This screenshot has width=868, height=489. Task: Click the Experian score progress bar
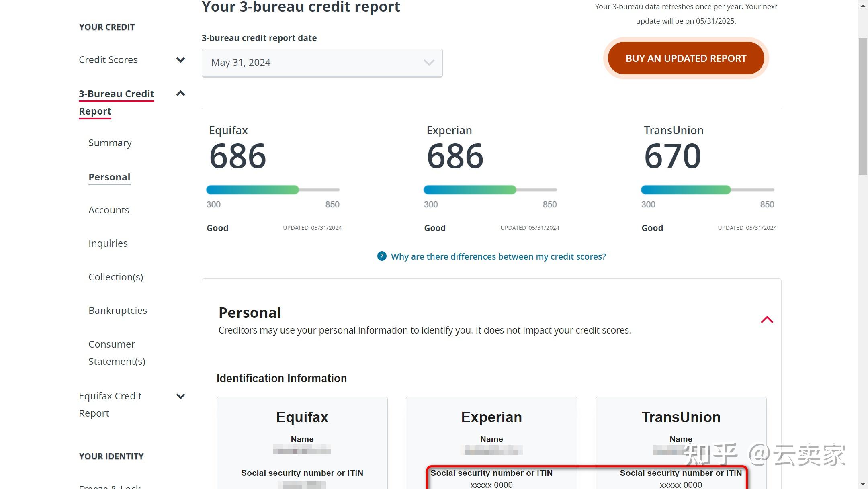tap(490, 190)
